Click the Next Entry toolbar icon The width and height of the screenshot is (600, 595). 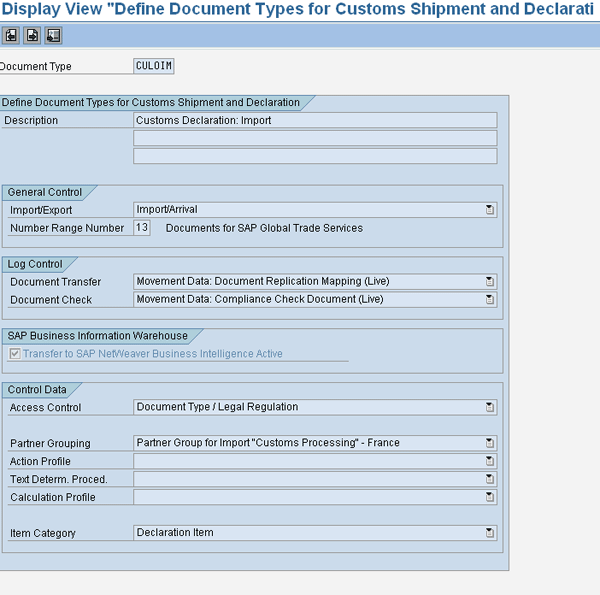[32, 36]
